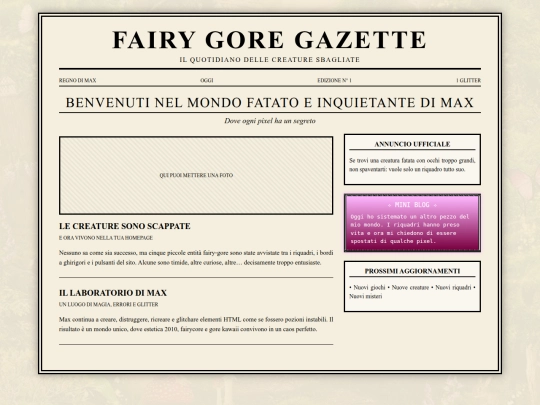This screenshot has height=405, width=540.
Task: Click 1 GLITTER price in the info bar
Action: 468,80
